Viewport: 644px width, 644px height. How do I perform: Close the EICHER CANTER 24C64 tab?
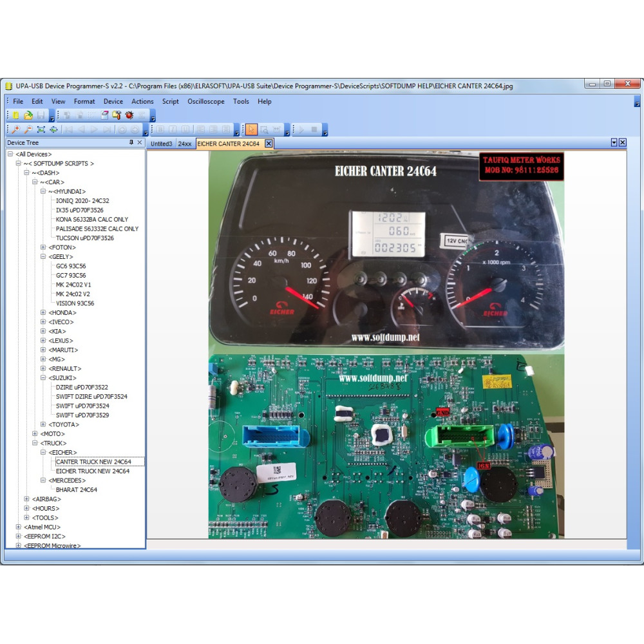[269, 144]
